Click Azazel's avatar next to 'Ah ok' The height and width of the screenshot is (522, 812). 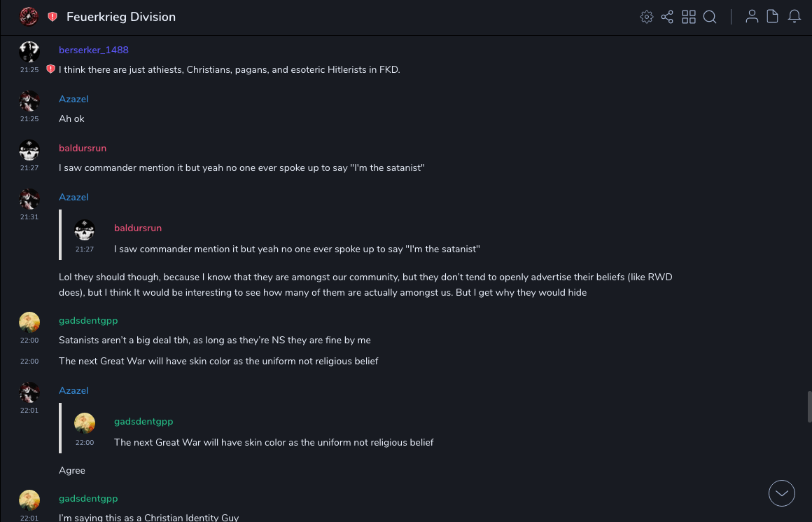[x=29, y=101]
